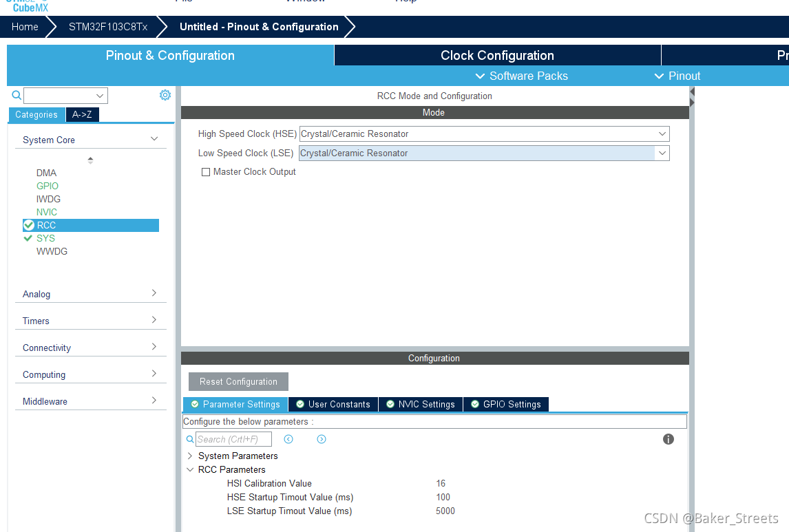This screenshot has height=532, width=789.
Task: Select IWDG in System Core list
Action: click(48, 199)
